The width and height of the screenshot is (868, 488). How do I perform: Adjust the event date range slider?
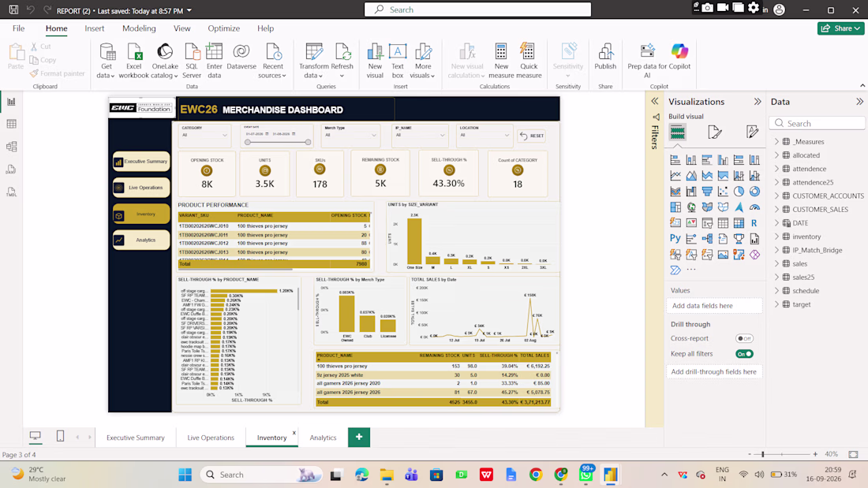(x=278, y=142)
